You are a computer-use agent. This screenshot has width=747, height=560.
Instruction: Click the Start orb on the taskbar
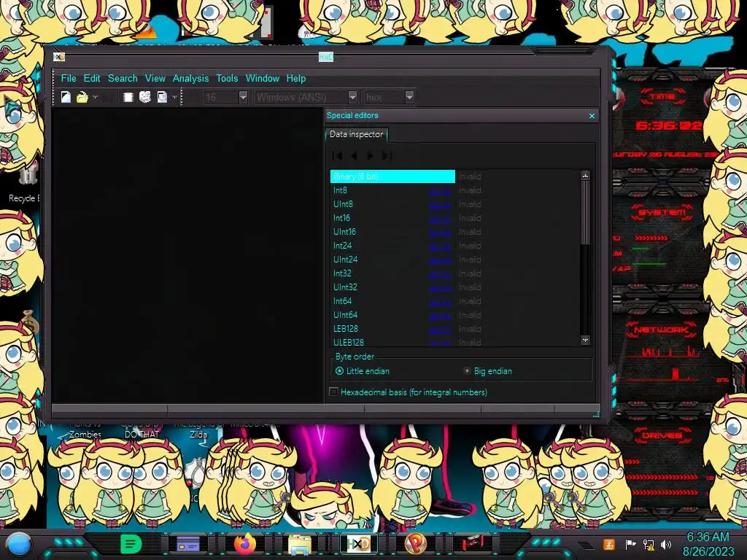pos(19,544)
